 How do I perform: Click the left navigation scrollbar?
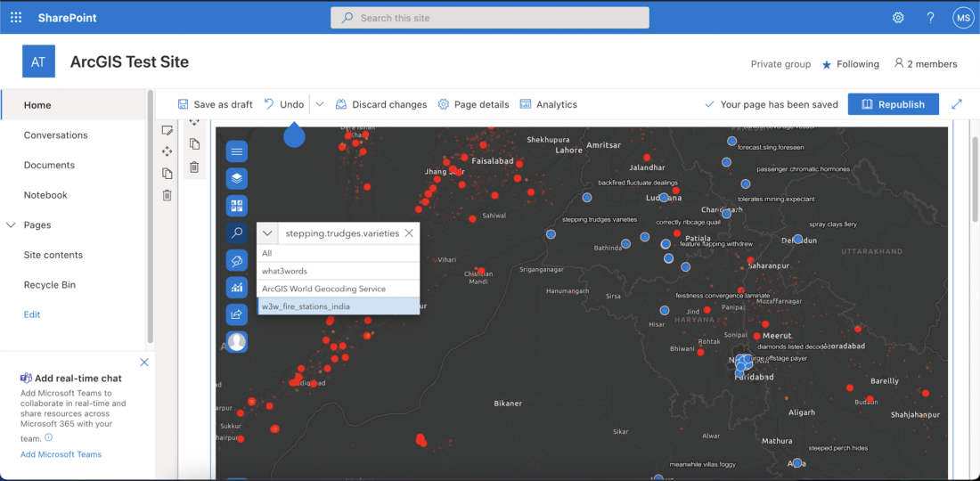point(150,216)
